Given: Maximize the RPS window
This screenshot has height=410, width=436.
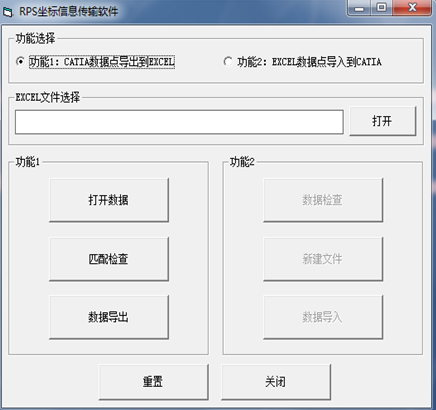Looking at the screenshot, I should pos(381,8).
